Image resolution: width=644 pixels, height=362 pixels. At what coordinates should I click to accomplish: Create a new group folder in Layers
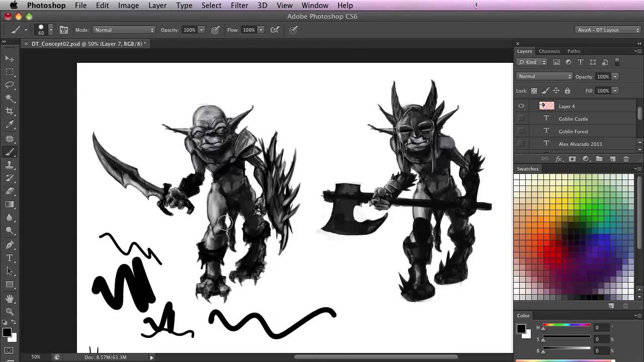pyautogui.click(x=599, y=159)
